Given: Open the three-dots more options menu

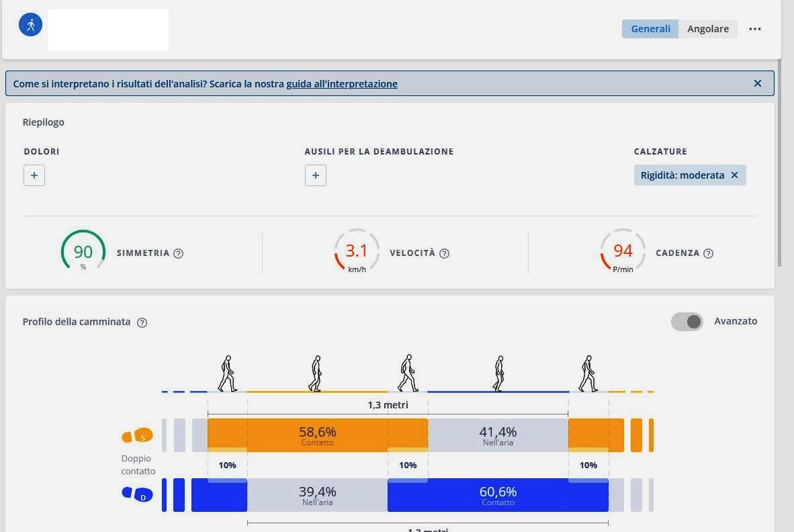Looking at the screenshot, I should pos(755,29).
